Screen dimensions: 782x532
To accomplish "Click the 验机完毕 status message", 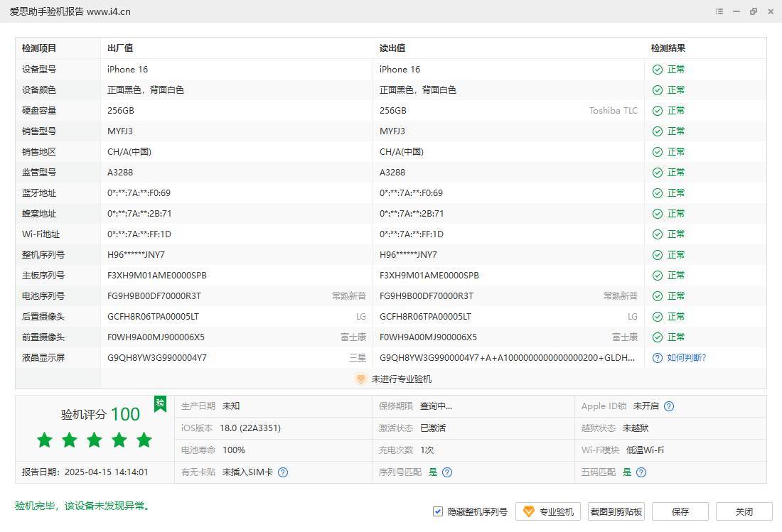I will click(82, 506).
